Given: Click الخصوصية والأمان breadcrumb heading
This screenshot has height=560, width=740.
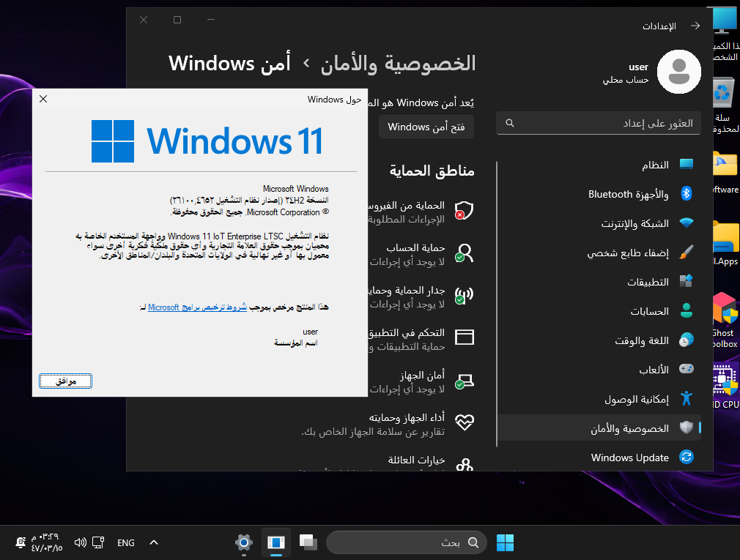Looking at the screenshot, I should point(398,64).
